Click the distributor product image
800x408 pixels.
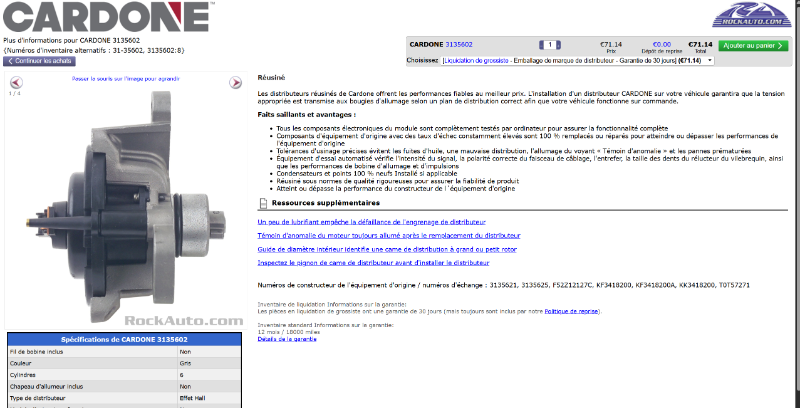click(x=123, y=200)
